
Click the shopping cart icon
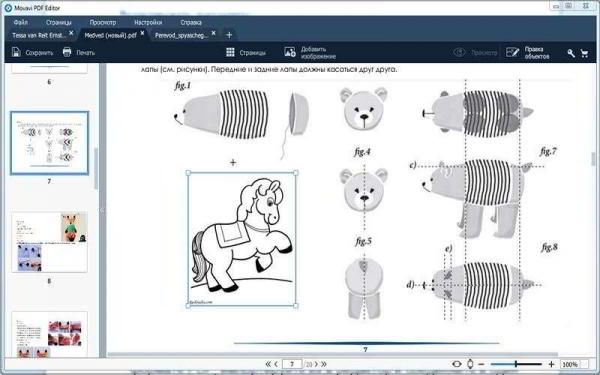(x=584, y=53)
